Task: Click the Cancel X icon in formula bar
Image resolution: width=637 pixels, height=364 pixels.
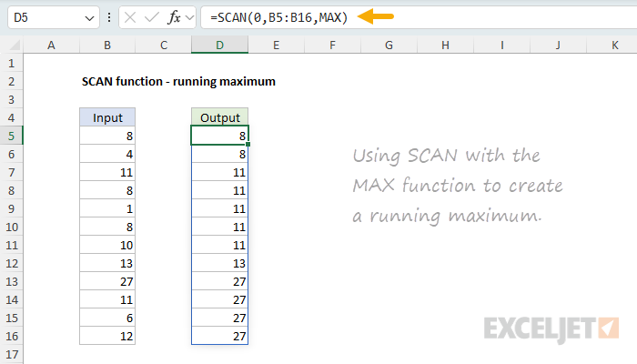Action: pyautogui.click(x=132, y=17)
